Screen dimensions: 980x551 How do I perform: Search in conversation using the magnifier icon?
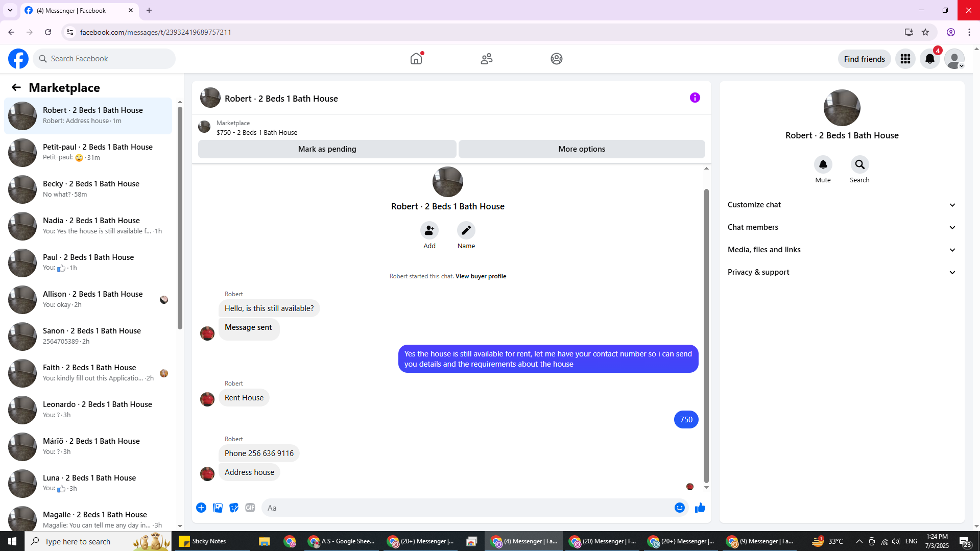(x=859, y=164)
